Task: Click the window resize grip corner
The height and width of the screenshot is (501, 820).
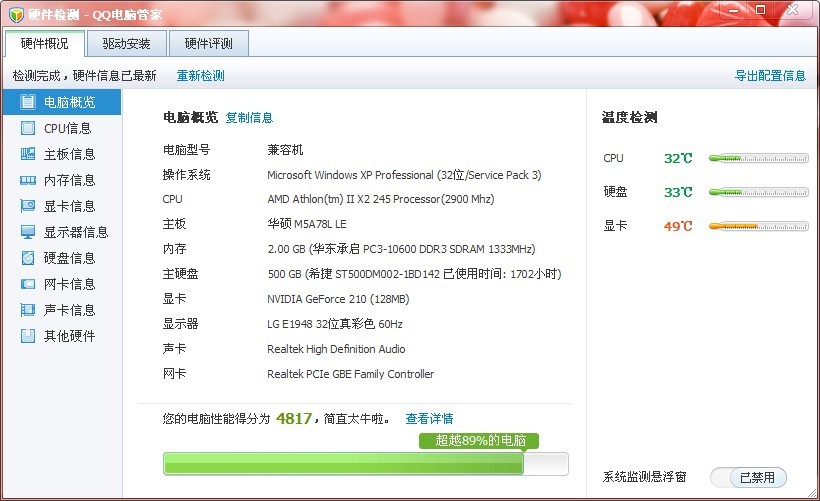Action: (812, 492)
